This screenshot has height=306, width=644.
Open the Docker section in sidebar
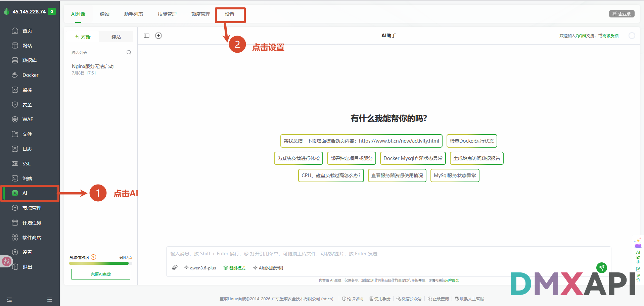point(30,75)
